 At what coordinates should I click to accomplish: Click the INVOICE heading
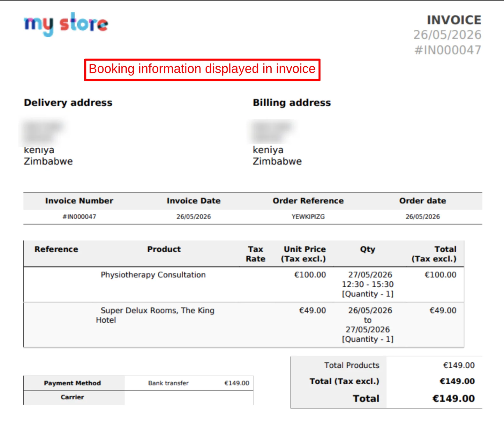[x=454, y=20]
